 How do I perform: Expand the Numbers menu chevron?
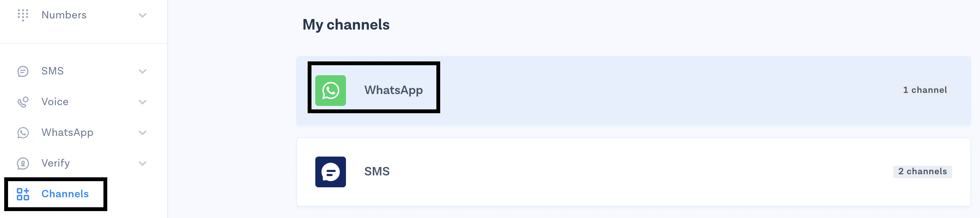click(x=143, y=15)
